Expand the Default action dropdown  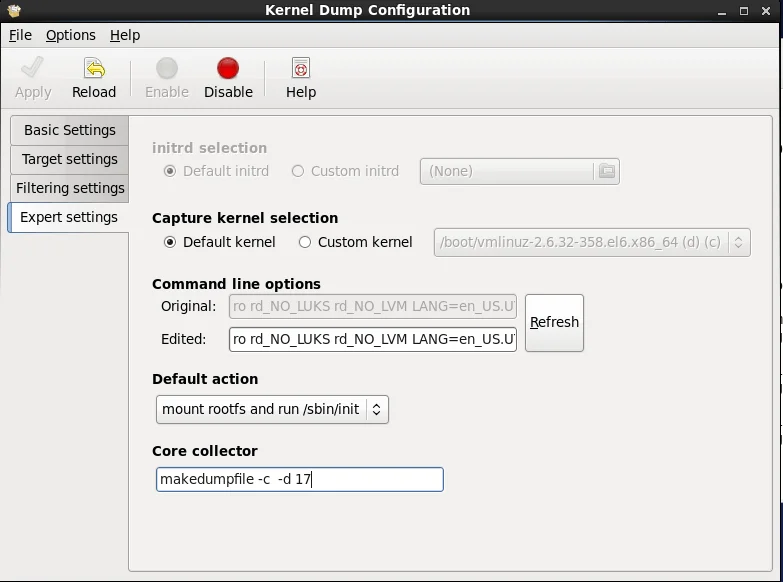272,409
